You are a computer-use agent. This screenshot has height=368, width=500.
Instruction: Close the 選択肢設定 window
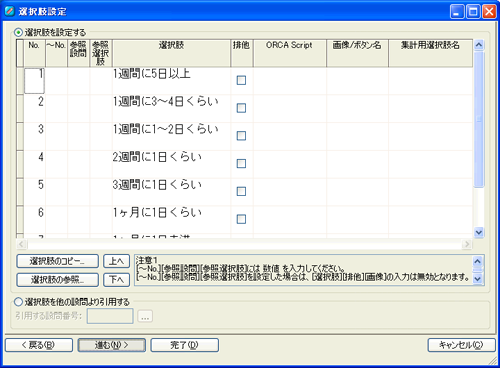[489, 12]
